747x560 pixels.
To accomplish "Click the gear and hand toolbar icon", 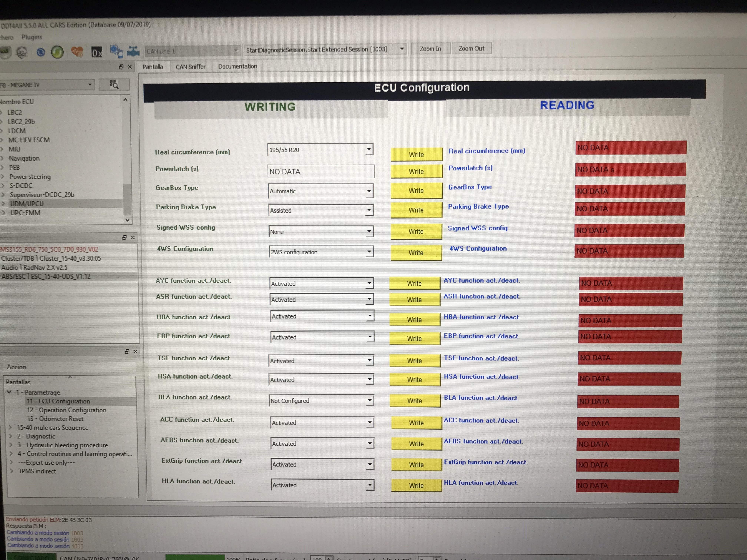I will tap(116, 51).
